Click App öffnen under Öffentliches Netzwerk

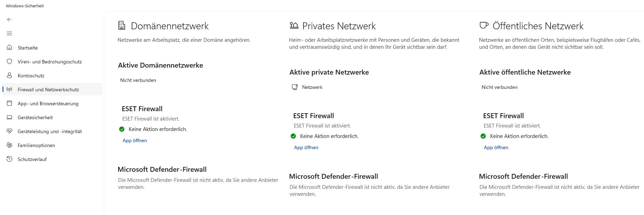[x=496, y=147]
